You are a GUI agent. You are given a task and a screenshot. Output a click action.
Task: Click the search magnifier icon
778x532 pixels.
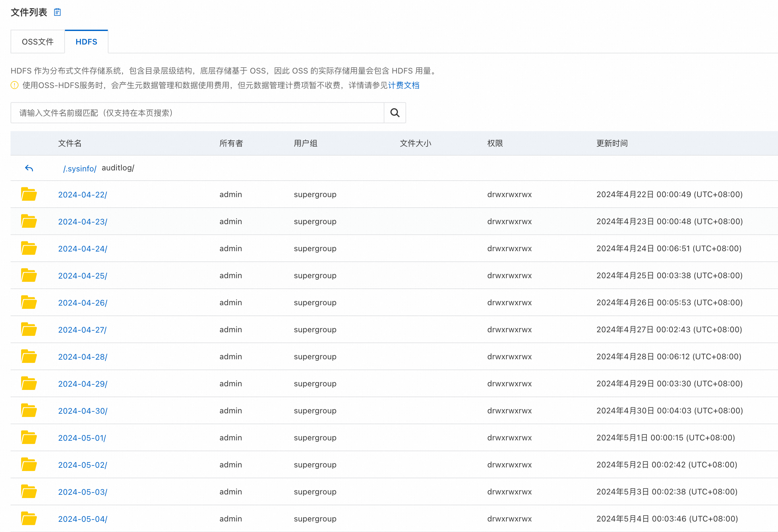(x=395, y=113)
